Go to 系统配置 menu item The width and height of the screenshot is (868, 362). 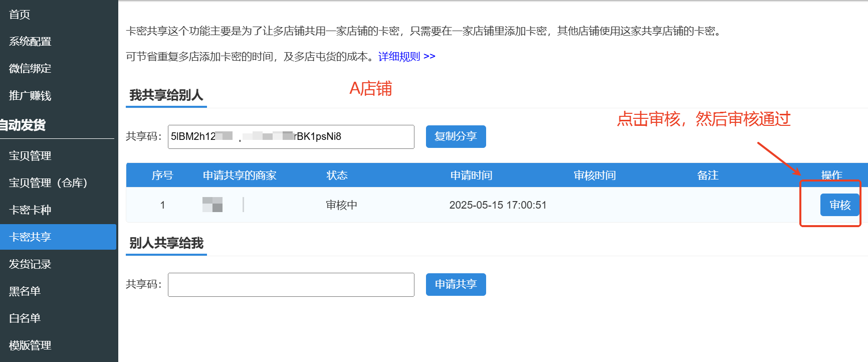30,42
